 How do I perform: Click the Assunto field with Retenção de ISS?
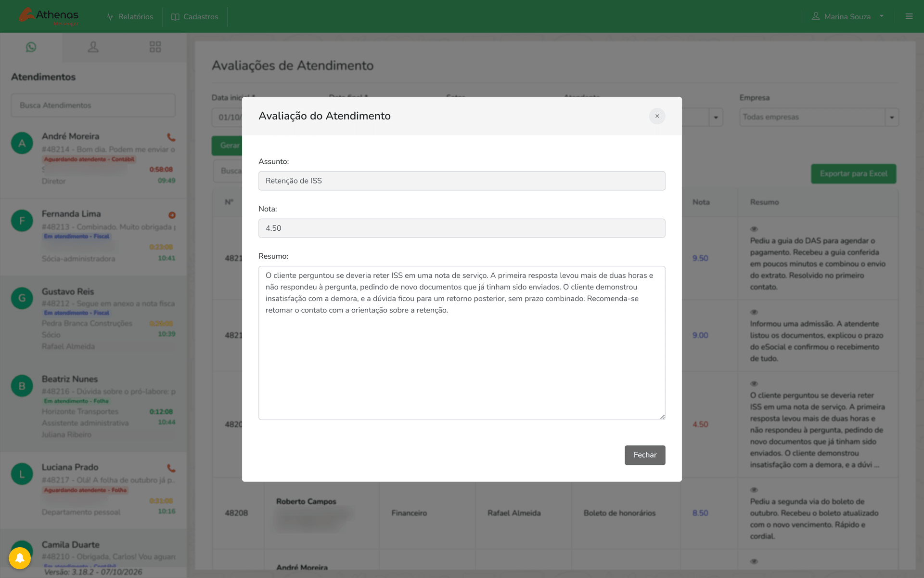coord(462,181)
